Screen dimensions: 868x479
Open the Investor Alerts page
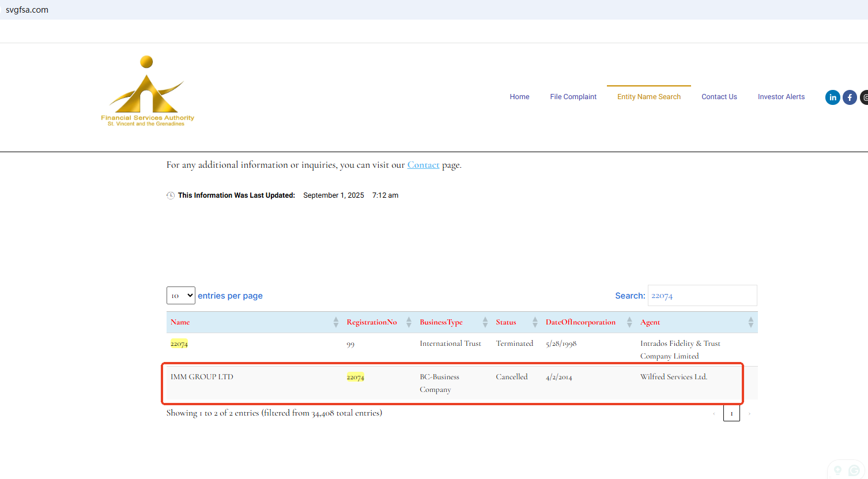coord(781,97)
